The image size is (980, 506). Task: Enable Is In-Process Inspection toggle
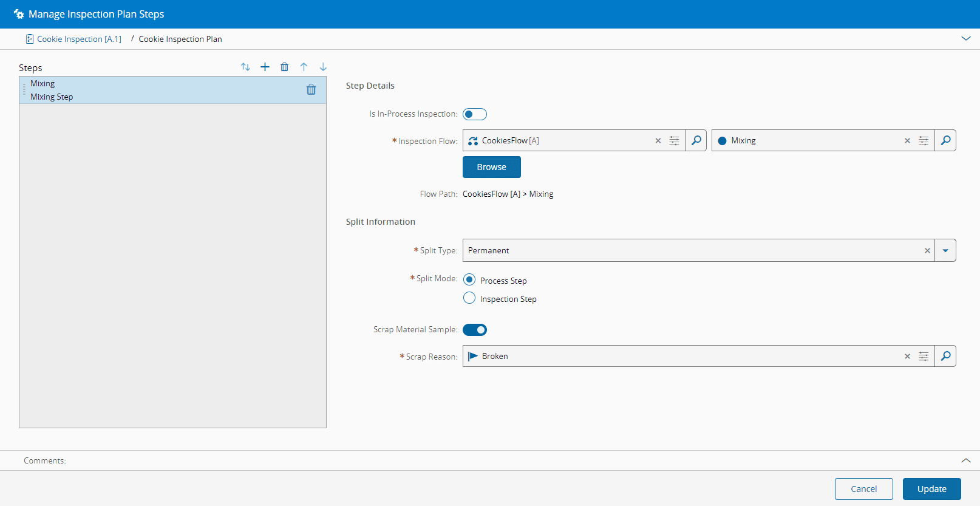[474, 114]
